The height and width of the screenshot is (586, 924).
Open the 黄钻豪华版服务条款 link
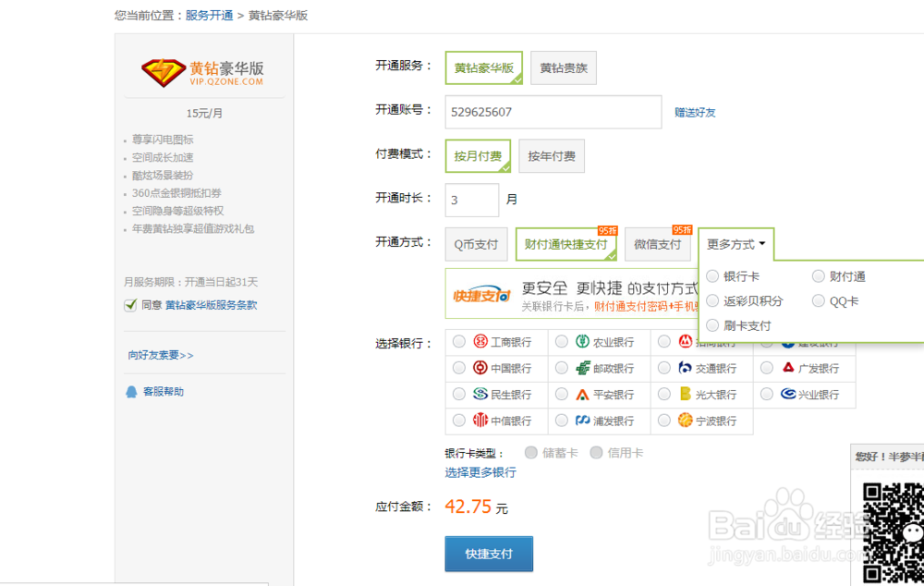click(211, 305)
